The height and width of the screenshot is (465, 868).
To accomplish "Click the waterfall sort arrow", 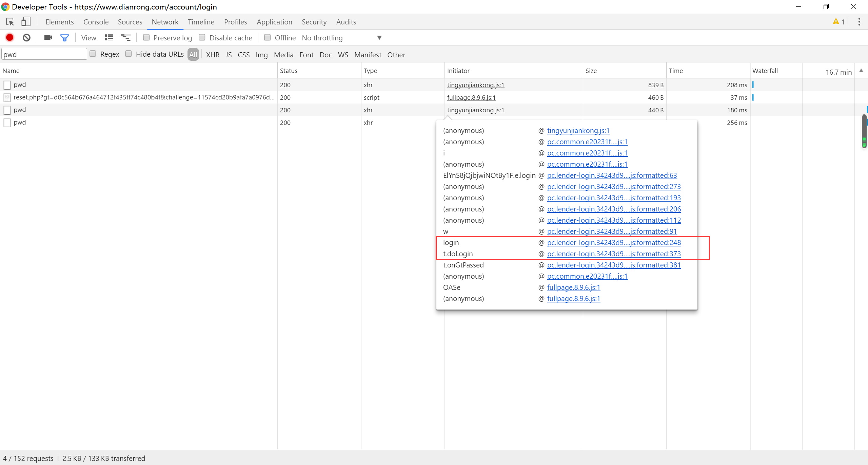I will [861, 71].
